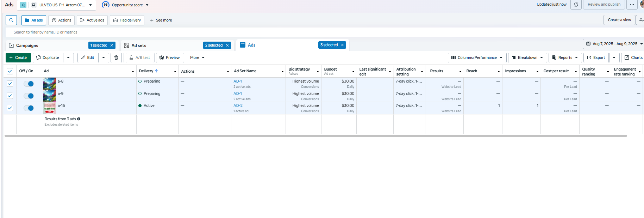This screenshot has height=218, width=644.
Task: Click the Opportunity score 95 badge icon
Action: [x=106, y=5]
